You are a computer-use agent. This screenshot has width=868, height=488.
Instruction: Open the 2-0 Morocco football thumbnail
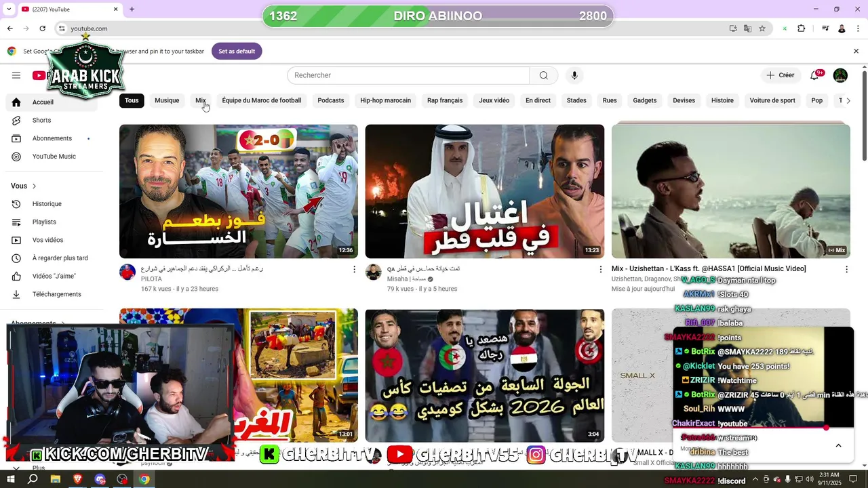point(239,191)
